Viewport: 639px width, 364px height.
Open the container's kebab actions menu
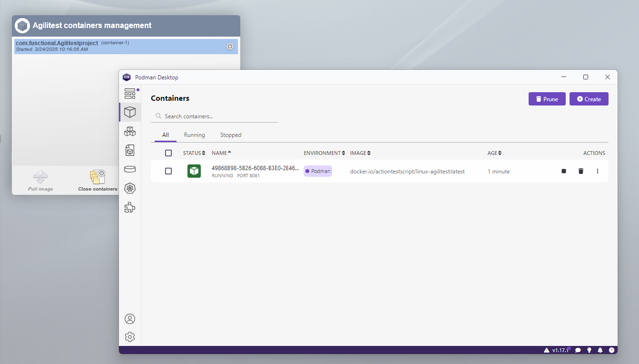(598, 171)
